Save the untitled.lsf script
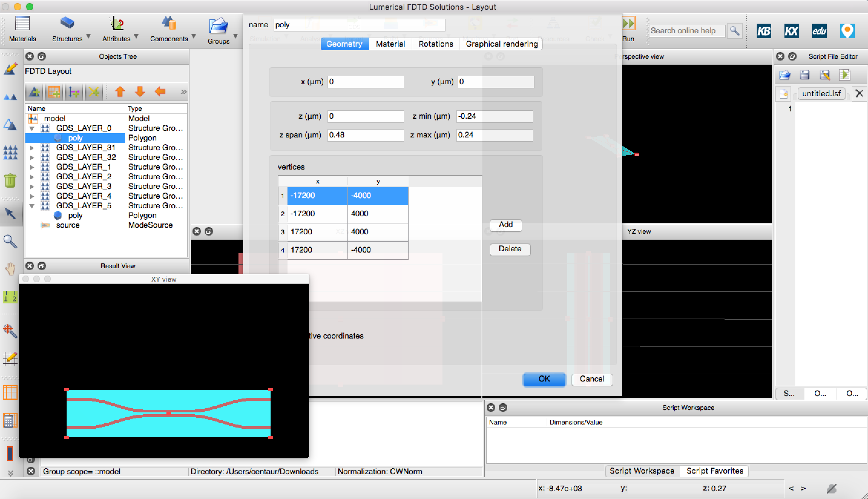868x499 pixels. (805, 75)
